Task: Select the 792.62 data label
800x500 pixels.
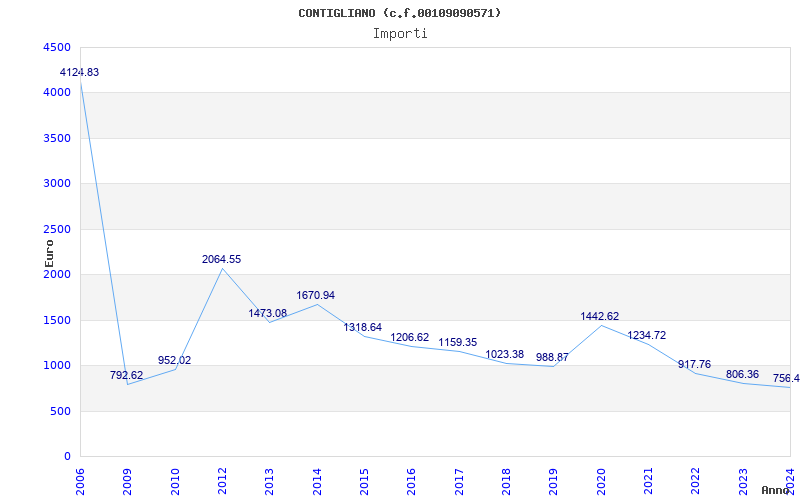Action: pyautogui.click(x=127, y=376)
